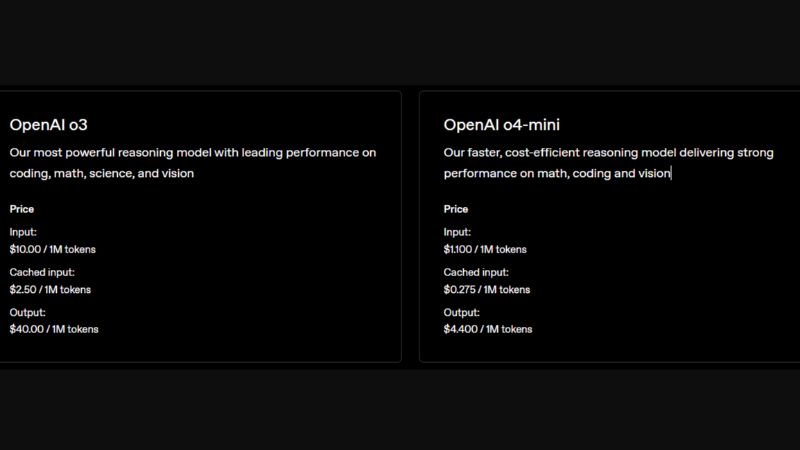Select the $10.00 / 1M tokens price

[53, 249]
